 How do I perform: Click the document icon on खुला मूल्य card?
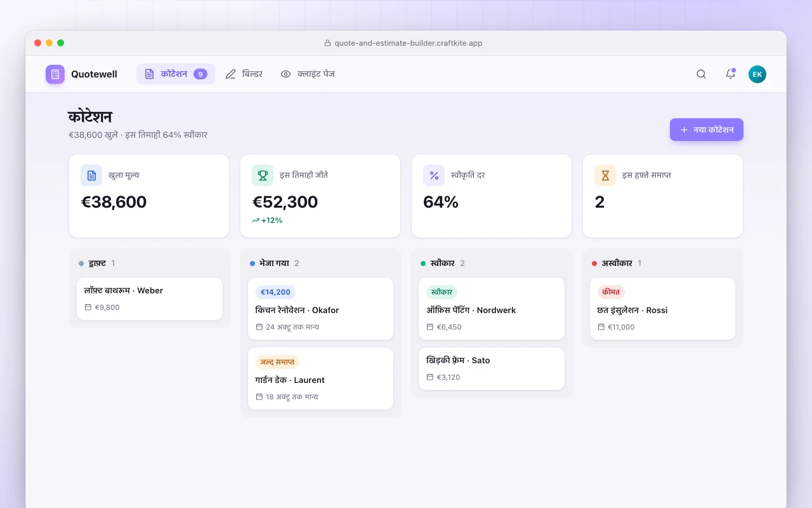click(x=91, y=175)
